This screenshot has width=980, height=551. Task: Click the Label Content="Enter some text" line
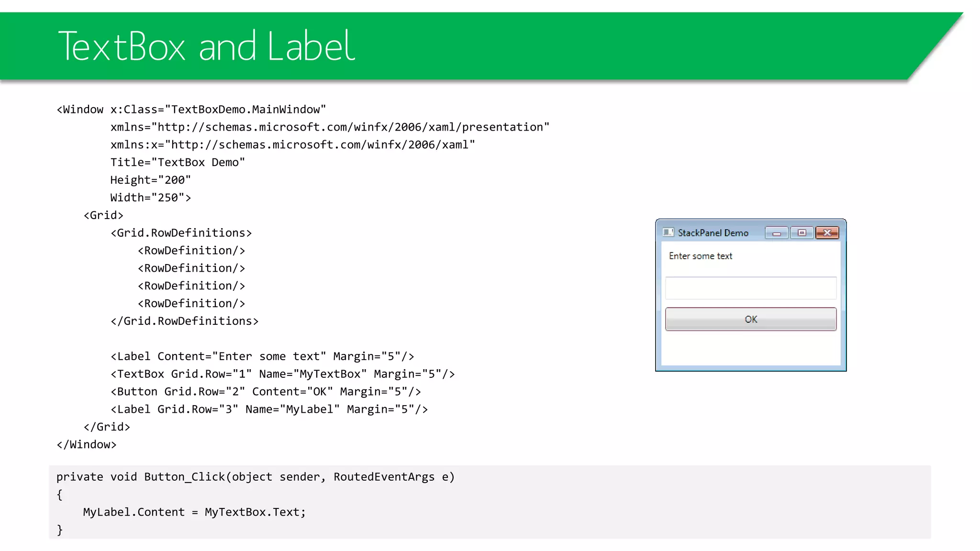point(262,356)
